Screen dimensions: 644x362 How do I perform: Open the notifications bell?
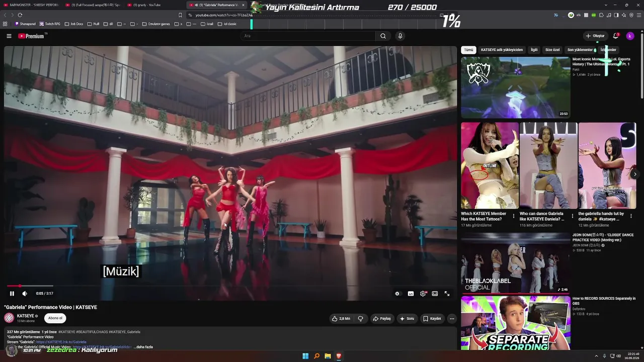(616, 36)
